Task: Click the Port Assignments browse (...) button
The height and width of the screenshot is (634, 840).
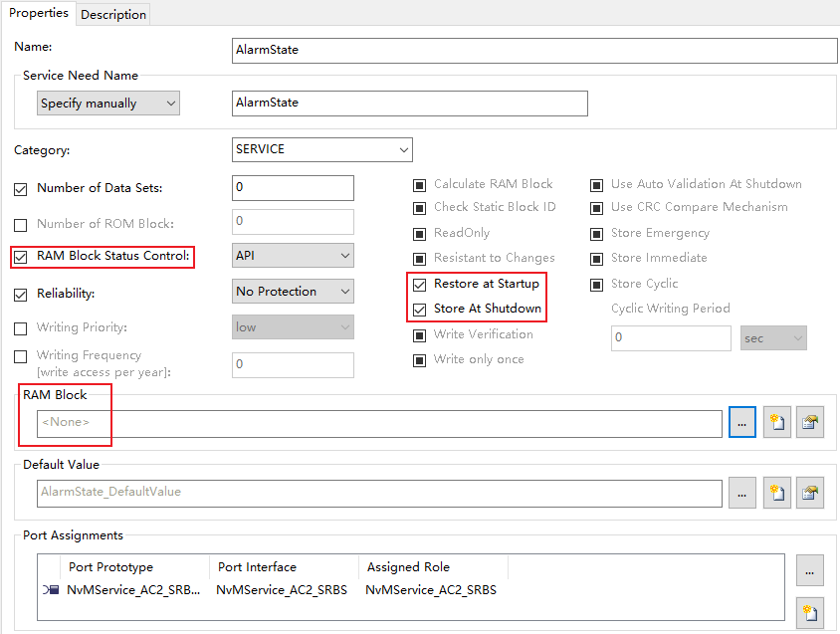Action: coord(810,570)
